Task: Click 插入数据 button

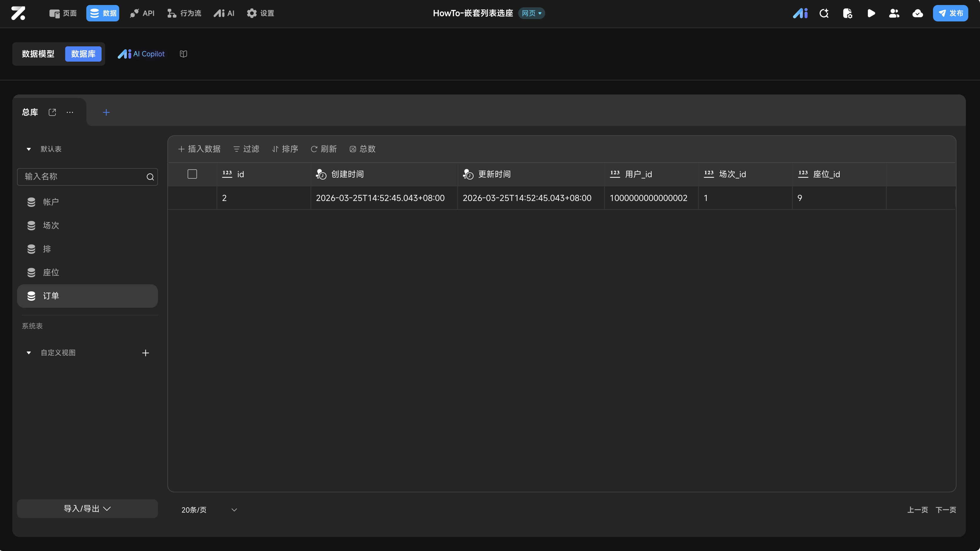Action: [x=199, y=149]
